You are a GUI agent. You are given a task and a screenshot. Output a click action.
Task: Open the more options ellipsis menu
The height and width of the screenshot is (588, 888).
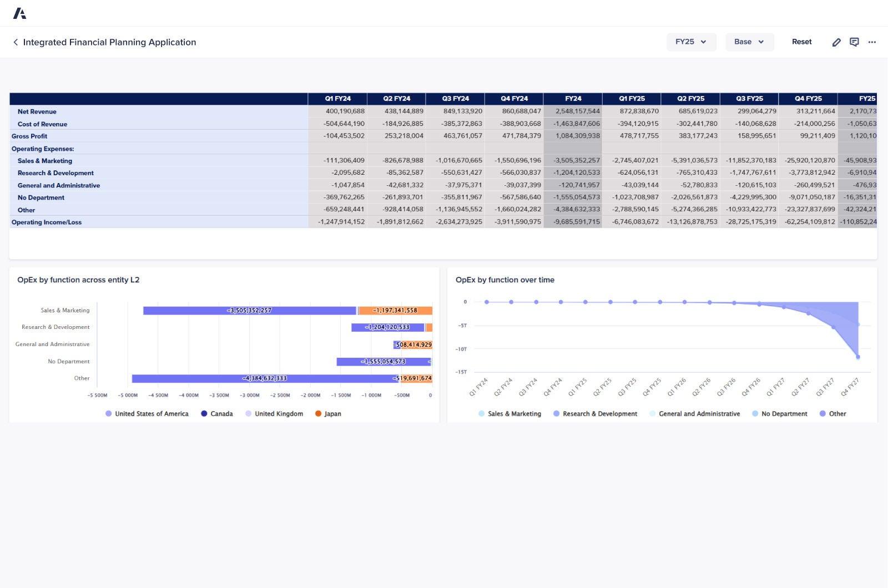(x=872, y=42)
